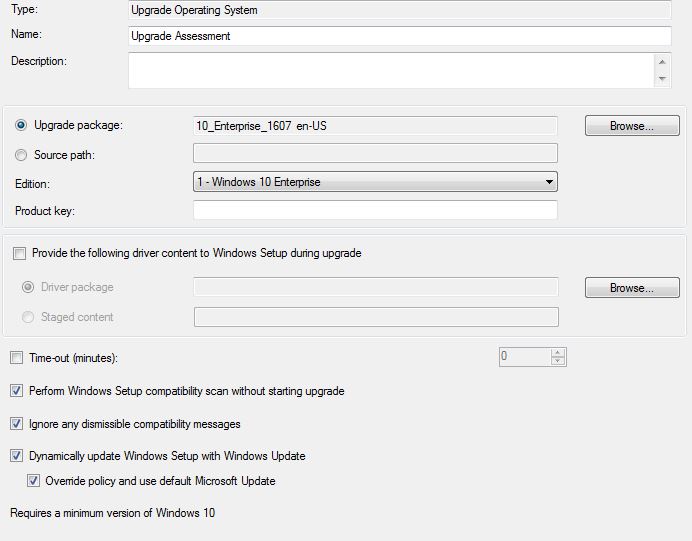Click into the Name field 'Upgrade Assessment'
Image resolution: width=692 pixels, height=541 pixels.
399,36
